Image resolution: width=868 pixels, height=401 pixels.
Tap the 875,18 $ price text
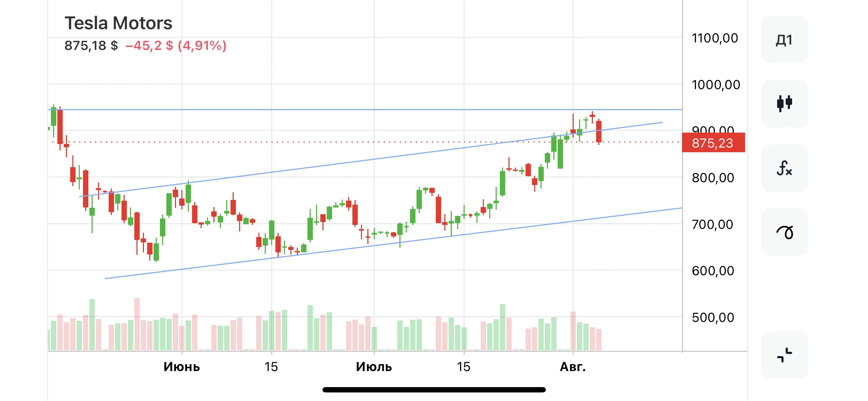coord(91,46)
